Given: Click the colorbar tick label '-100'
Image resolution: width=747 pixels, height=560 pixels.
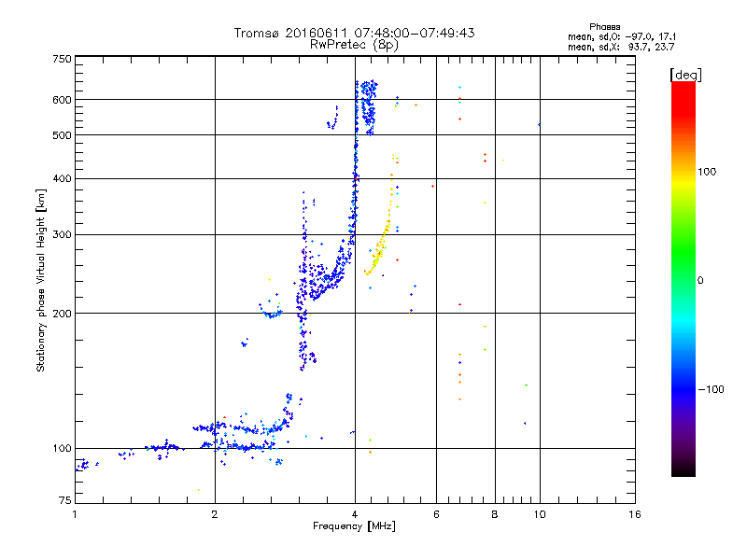Looking at the screenshot, I should (x=711, y=389).
